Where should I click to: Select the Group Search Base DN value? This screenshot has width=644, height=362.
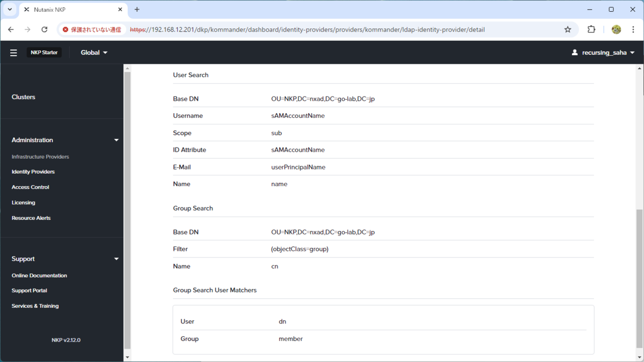point(323,232)
